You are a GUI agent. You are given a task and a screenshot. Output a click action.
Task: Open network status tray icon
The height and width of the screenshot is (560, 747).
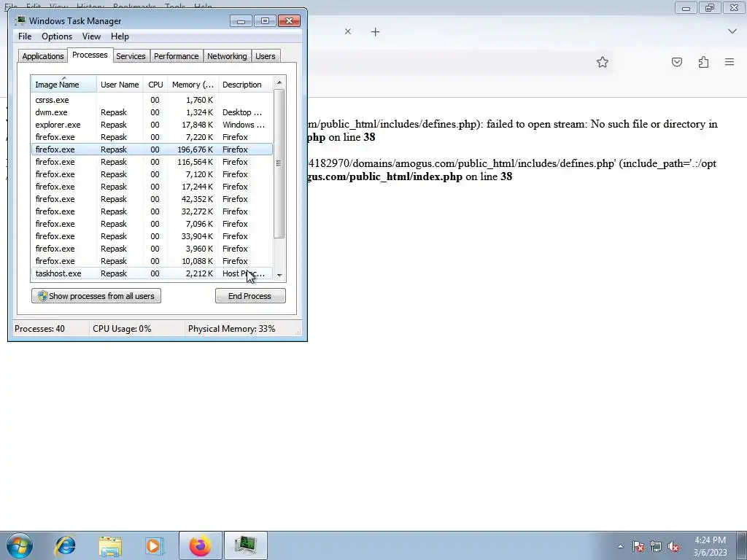[x=656, y=546]
